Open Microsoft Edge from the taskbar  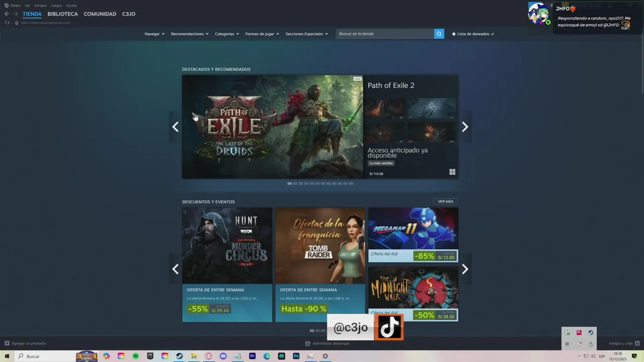[267, 356]
